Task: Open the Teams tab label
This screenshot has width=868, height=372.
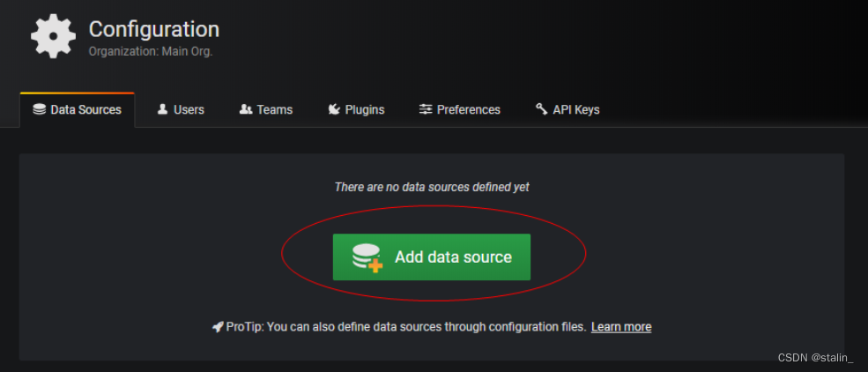Action: tap(275, 109)
